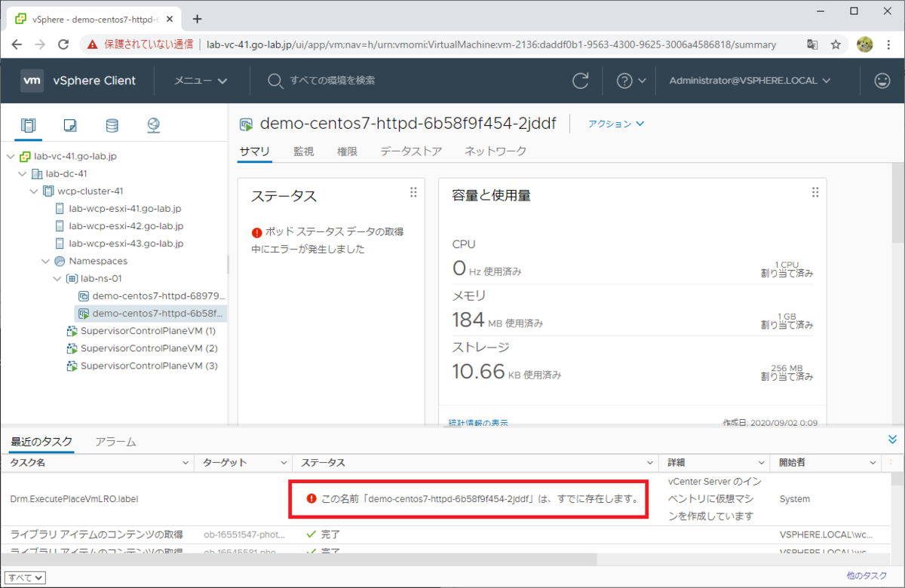This screenshot has height=588, width=905.
Task: Collapse the recent tasks panel with double chevron
Action: pos(892,439)
